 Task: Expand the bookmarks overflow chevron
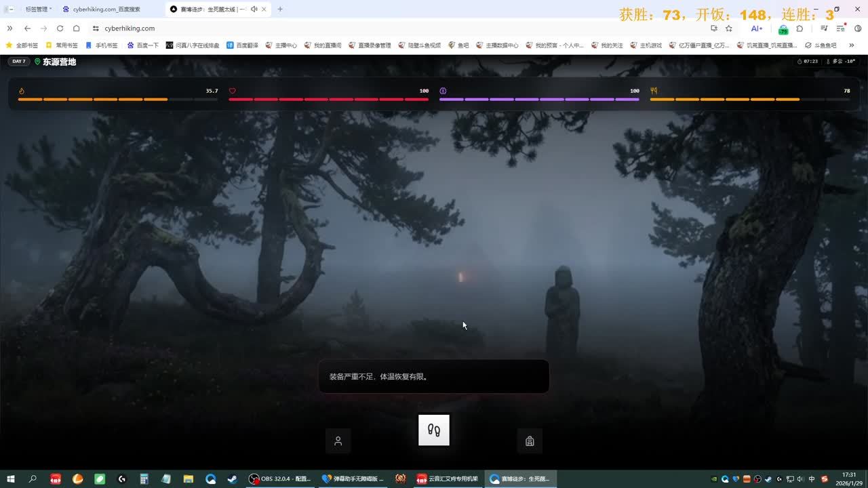852,45
